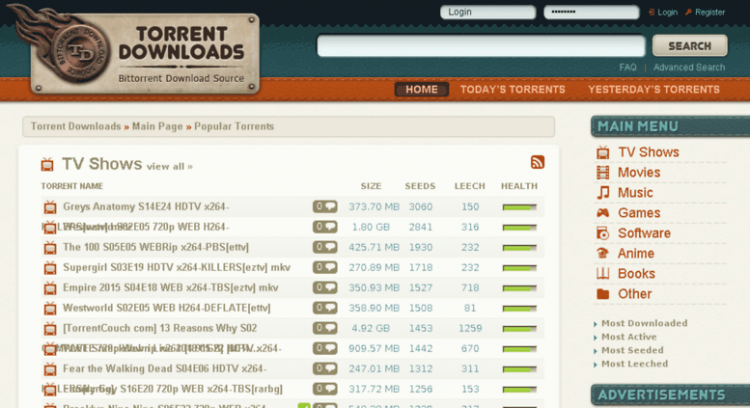Open torrent [TorrentCouch com] 13 Reasons Why S02
Screen dimensions: 750x408
(x=160, y=328)
